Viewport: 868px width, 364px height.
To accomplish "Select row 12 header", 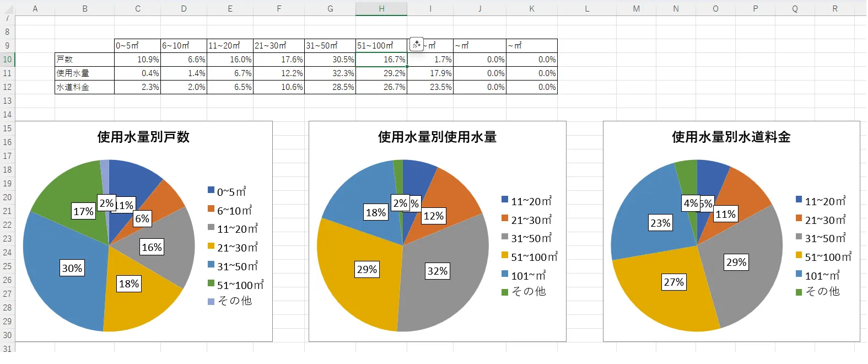I will [x=7, y=87].
